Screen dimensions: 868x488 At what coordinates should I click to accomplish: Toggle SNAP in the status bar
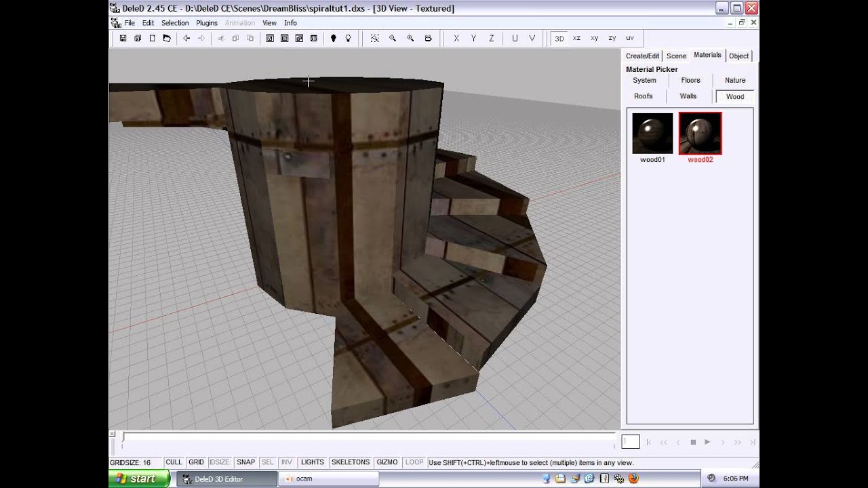coord(245,462)
